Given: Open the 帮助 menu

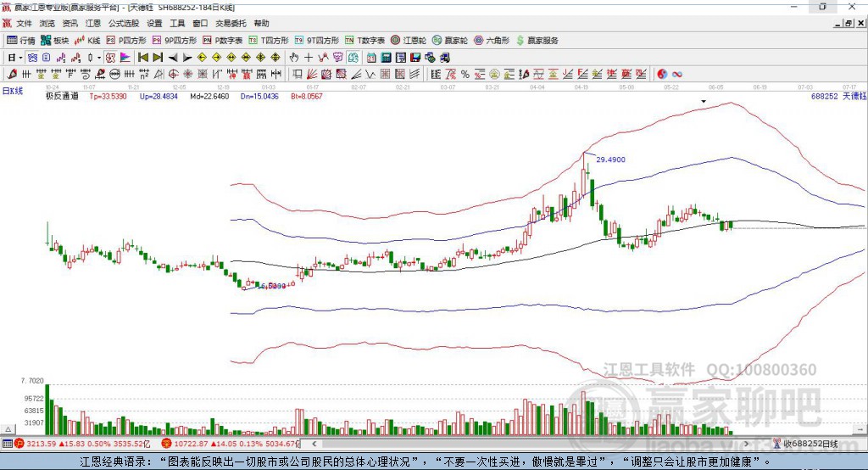Looking at the screenshot, I should pos(261,23).
